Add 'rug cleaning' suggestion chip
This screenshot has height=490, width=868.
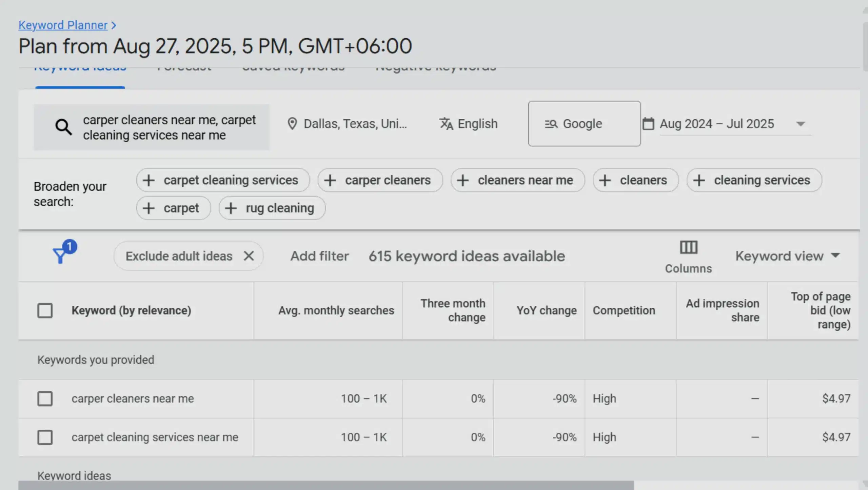coord(272,208)
